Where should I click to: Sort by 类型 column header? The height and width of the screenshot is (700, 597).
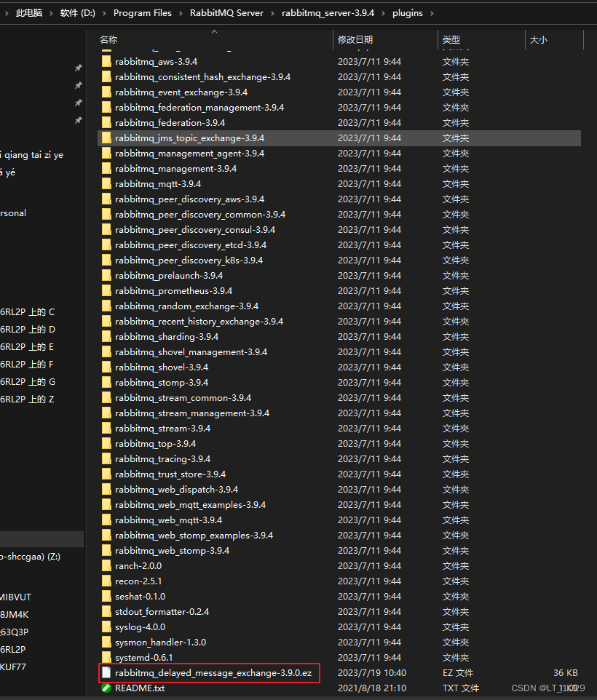click(451, 40)
